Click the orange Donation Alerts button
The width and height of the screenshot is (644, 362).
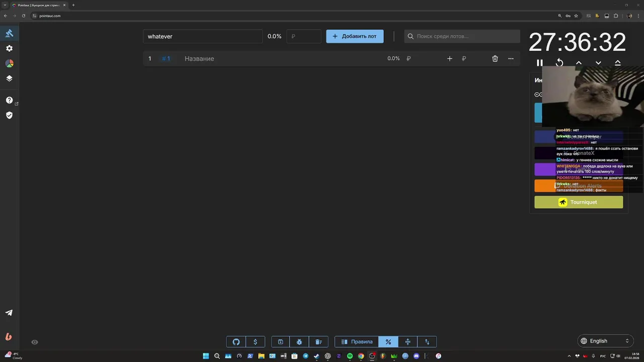(579, 186)
